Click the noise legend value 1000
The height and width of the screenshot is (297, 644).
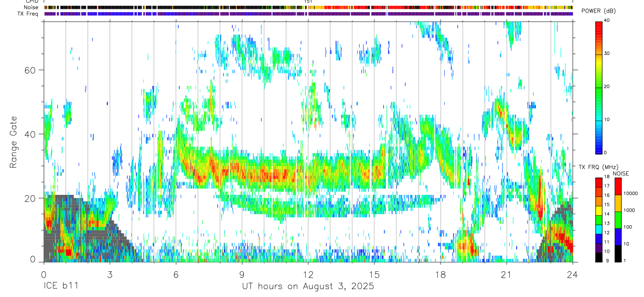coord(629,211)
